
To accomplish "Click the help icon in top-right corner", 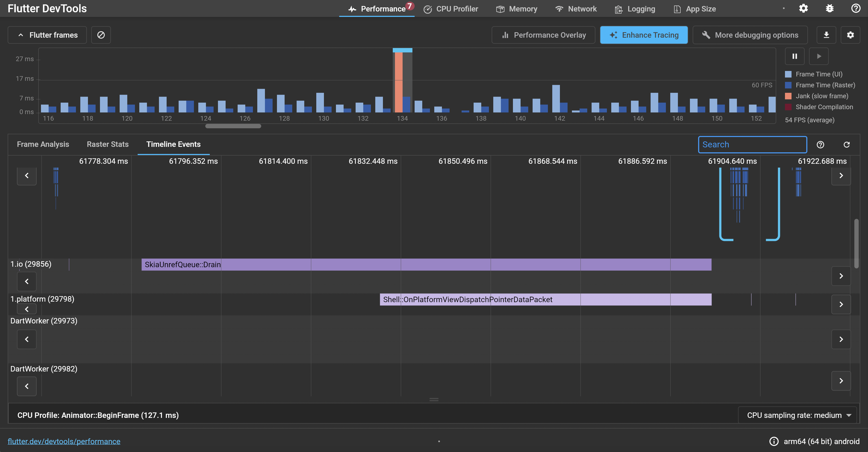I will point(855,8).
